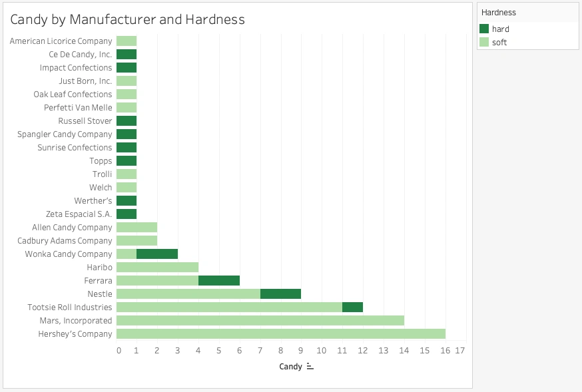The image size is (582, 392).
Task: Highlight the 'hard' legend label
Action: point(501,29)
